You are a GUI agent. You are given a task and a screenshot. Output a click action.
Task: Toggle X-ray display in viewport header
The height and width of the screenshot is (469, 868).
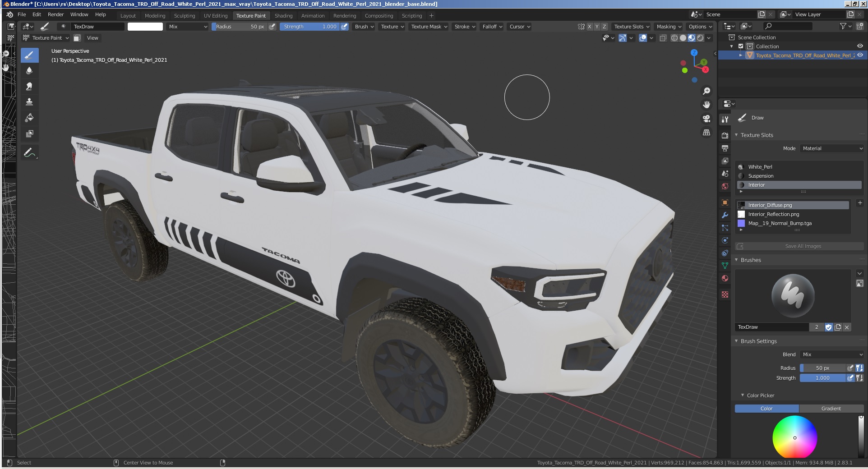663,38
